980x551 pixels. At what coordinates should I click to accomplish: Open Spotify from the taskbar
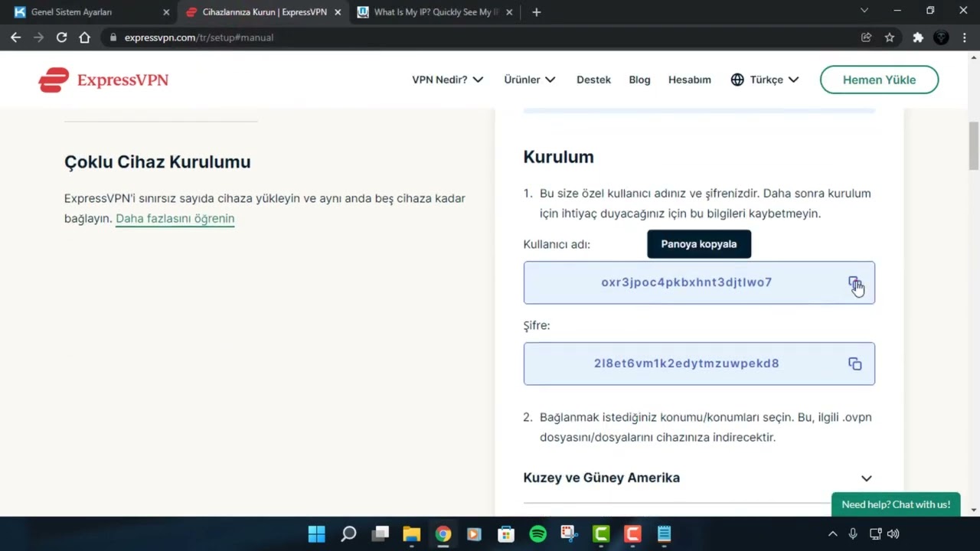pyautogui.click(x=538, y=534)
